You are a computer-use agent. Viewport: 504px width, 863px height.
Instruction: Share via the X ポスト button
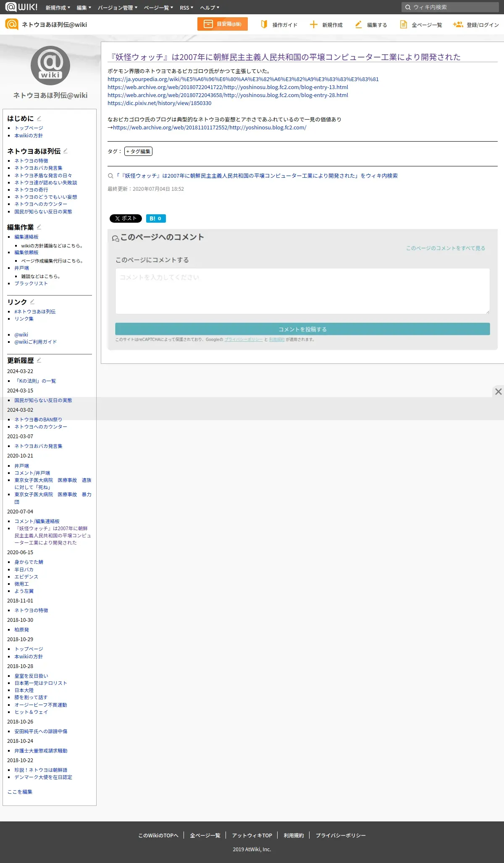tap(126, 218)
